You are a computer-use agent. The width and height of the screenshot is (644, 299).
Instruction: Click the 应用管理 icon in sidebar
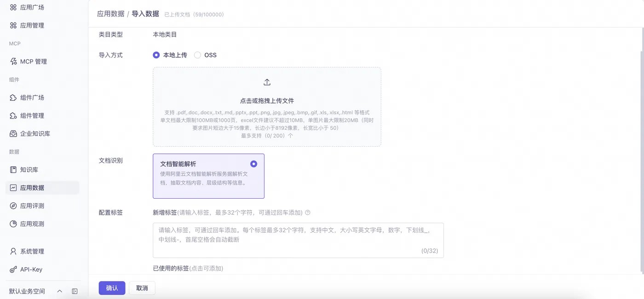(13, 25)
